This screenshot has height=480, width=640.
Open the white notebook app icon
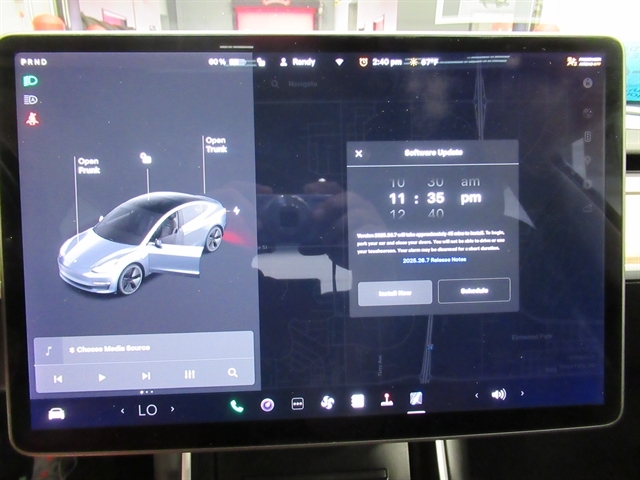click(x=358, y=401)
